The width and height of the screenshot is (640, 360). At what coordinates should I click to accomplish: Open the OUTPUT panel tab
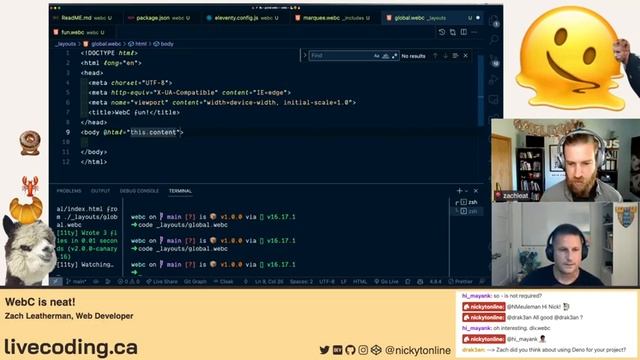click(x=100, y=191)
